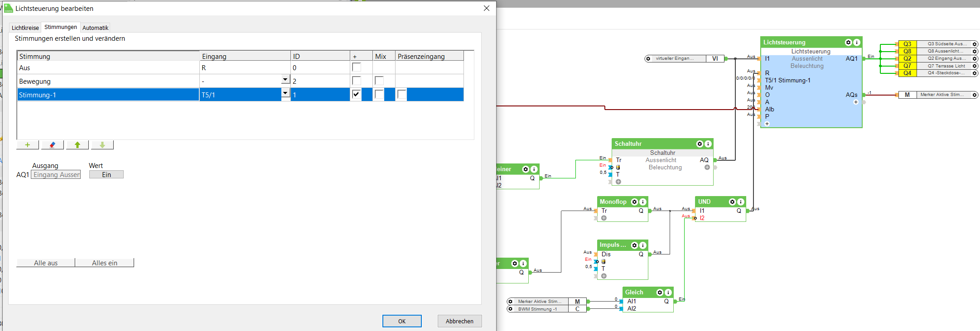This screenshot has height=331, width=980.
Task: Click the Ein value button for AQ1
Action: (x=106, y=175)
